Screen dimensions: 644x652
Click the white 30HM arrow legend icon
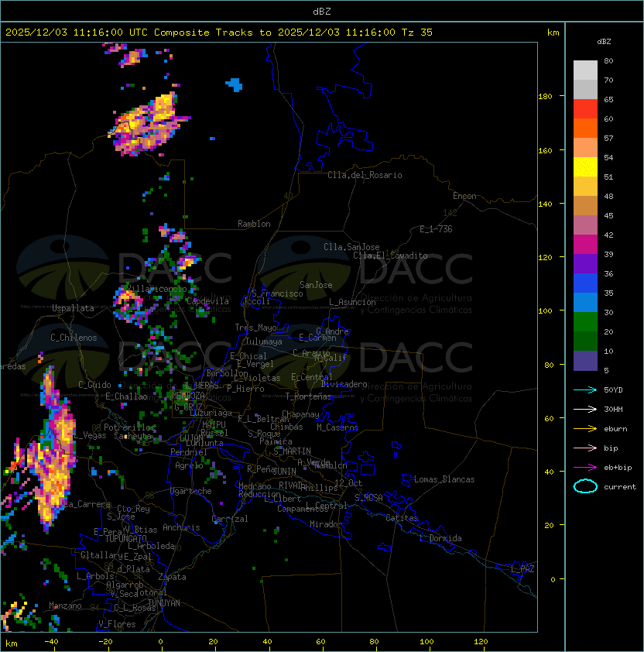pos(585,409)
